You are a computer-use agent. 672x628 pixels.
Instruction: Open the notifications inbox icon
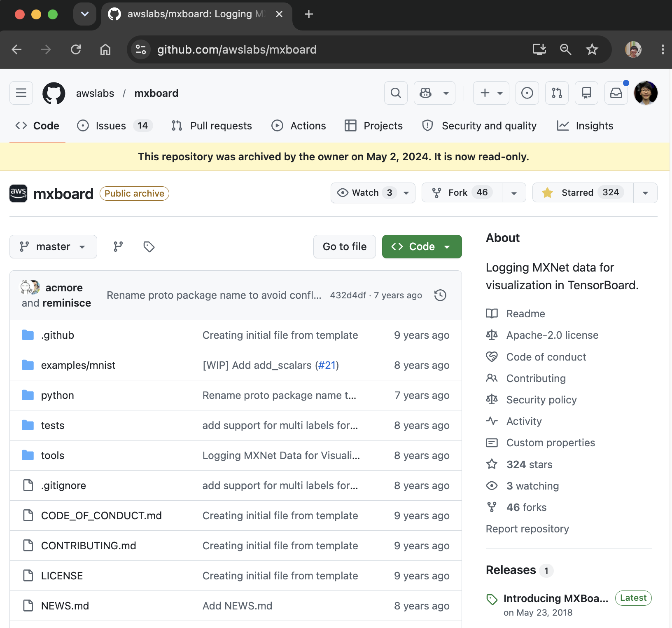pyautogui.click(x=616, y=93)
